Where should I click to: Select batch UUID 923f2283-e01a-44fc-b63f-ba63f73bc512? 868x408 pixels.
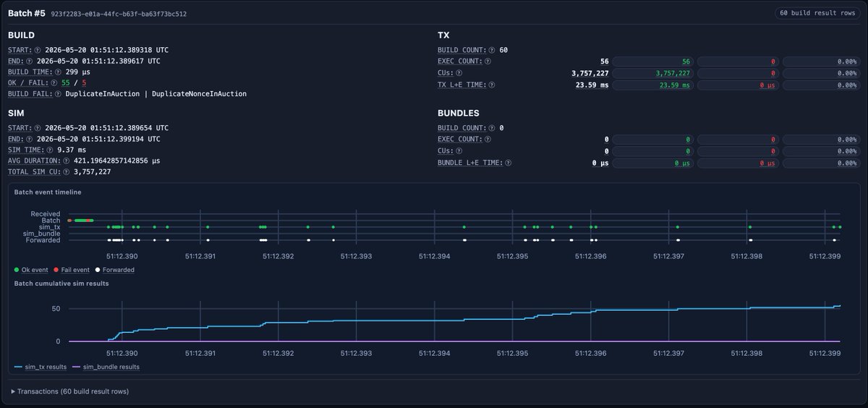tap(119, 13)
